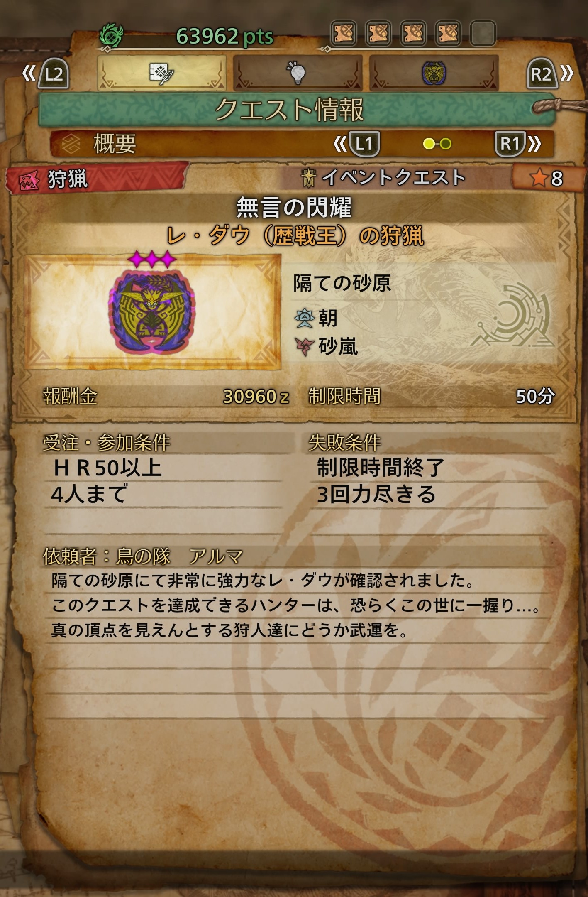
Task: Click the orange star difficulty rating
Action: click(546, 179)
